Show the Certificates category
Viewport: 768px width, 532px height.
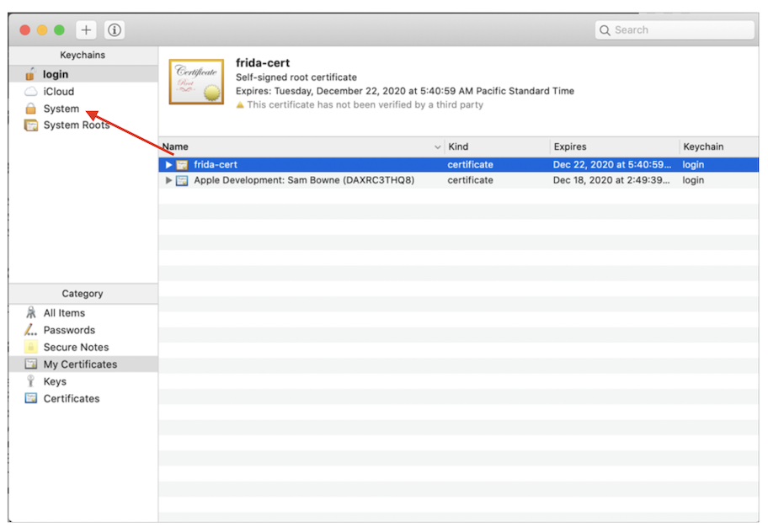[x=83, y=398]
